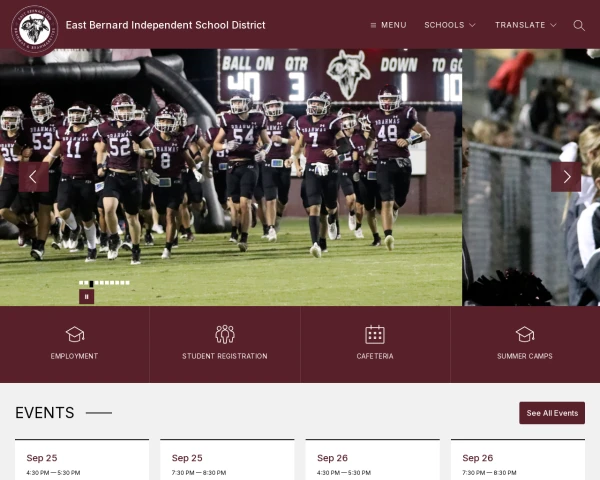Click the Student Registration people icon

225,334
